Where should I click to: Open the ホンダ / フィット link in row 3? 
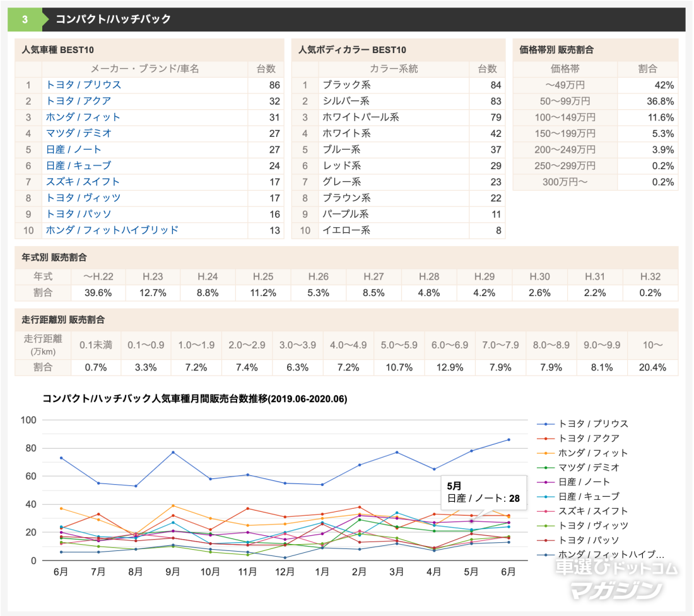[83, 117]
